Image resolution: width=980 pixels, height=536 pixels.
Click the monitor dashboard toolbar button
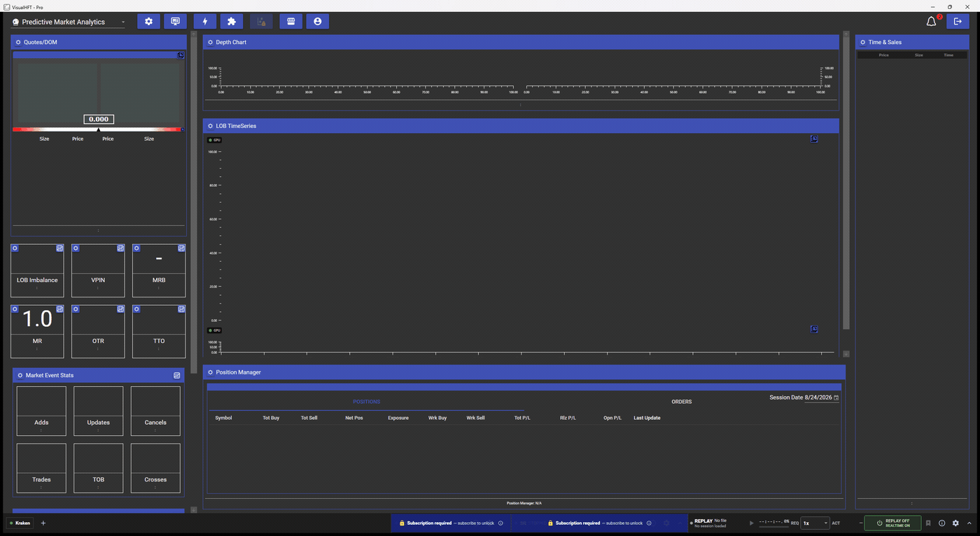pos(175,22)
